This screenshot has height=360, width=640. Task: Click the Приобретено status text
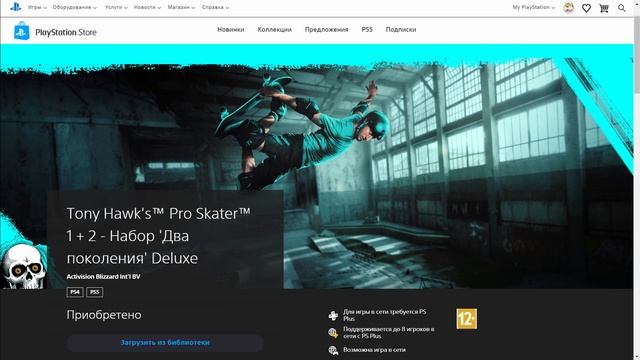104,315
